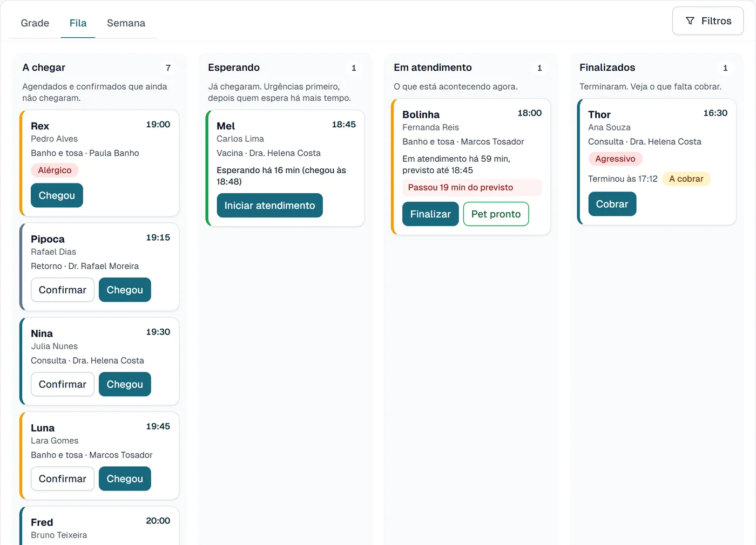The width and height of the screenshot is (756, 545).
Task: Click the Fred pet name
Action: pyautogui.click(x=42, y=522)
